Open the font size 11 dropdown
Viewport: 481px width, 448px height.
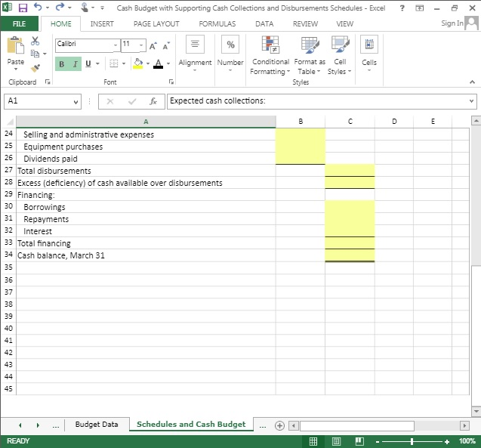click(141, 45)
